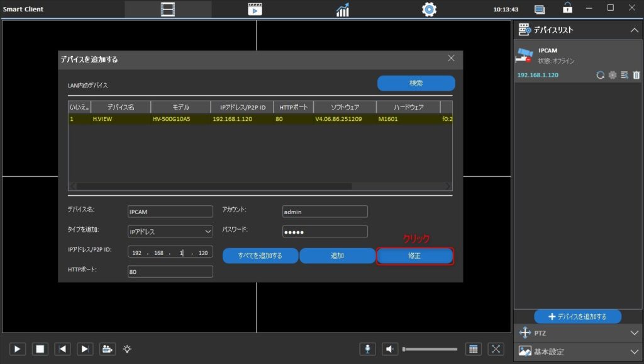Click the 修正 button
The width and height of the screenshot is (644, 364).
[x=414, y=256]
